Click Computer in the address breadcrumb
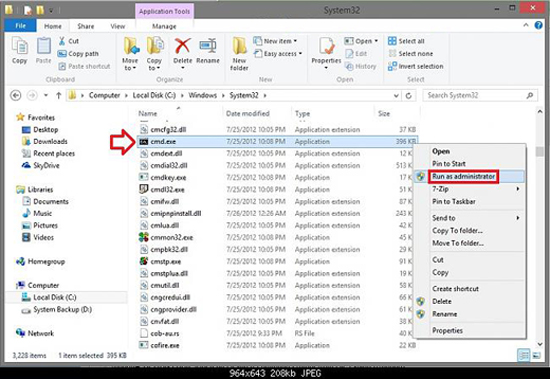The height and width of the screenshot is (379, 550). tap(104, 95)
